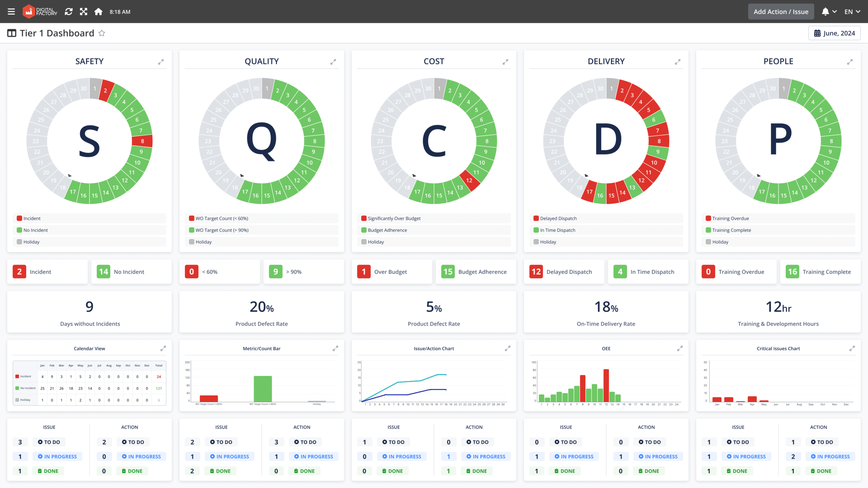Screen dimensions: 868x488
Task: Mark Tier 1 Dashboard as favorite
Action: tap(102, 33)
